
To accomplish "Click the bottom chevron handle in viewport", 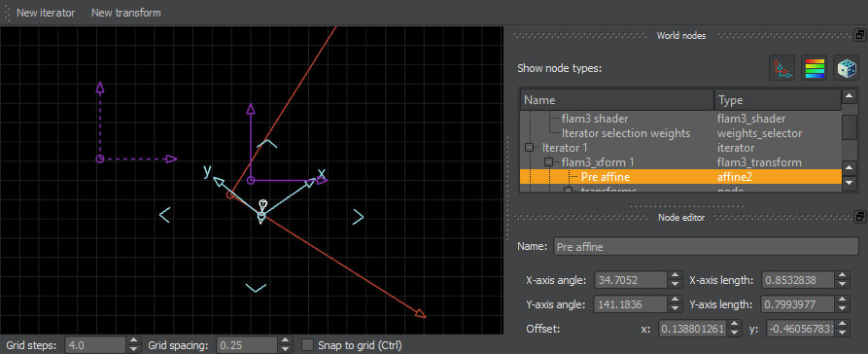I will pyautogui.click(x=256, y=288).
